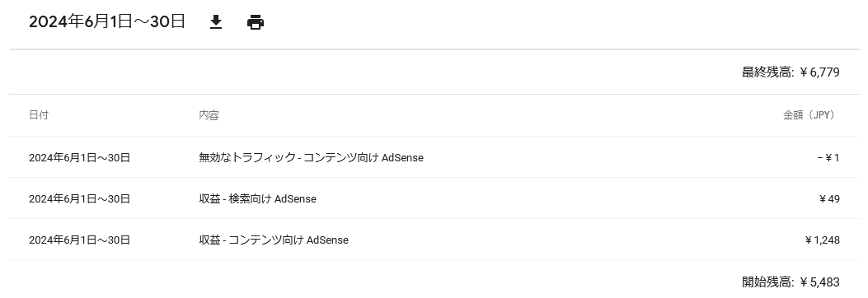Click the －￥1 amount value
This screenshot has height=298, width=868.
(828, 158)
